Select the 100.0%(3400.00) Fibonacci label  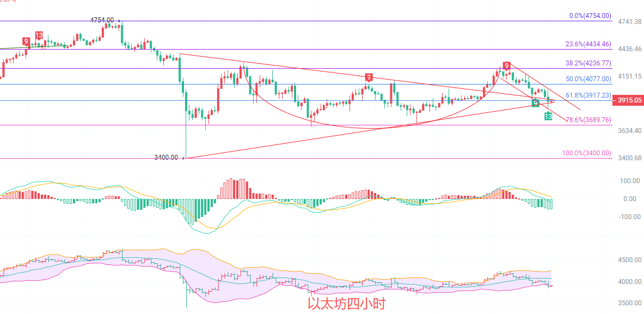(586, 153)
